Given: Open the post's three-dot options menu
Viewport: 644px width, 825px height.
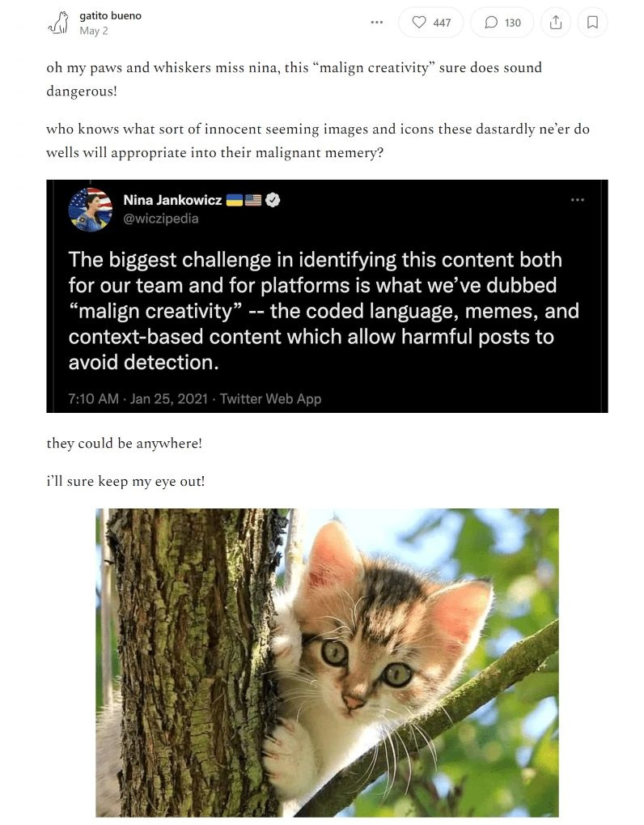Looking at the screenshot, I should [377, 22].
